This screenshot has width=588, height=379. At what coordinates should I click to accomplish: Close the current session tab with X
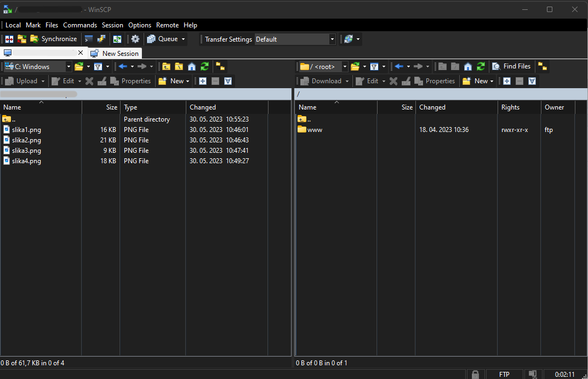pyautogui.click(x=80, y=53)
